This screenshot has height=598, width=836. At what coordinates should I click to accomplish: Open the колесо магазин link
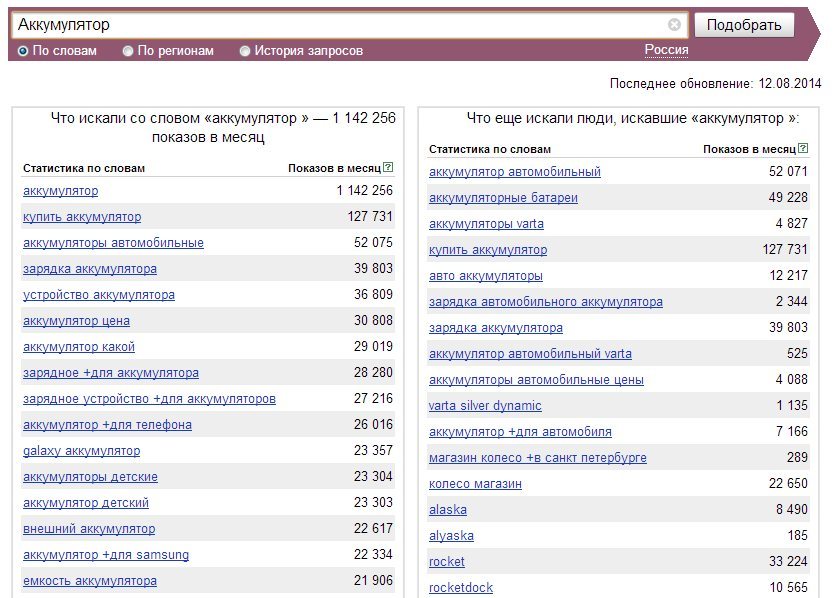pyautogui.click(x=475, y=484)
